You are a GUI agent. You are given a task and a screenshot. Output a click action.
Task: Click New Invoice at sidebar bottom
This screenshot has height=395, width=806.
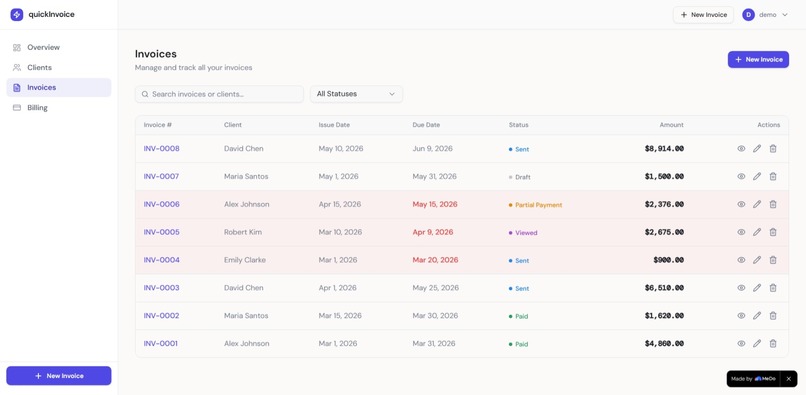[x=59, y=376]
